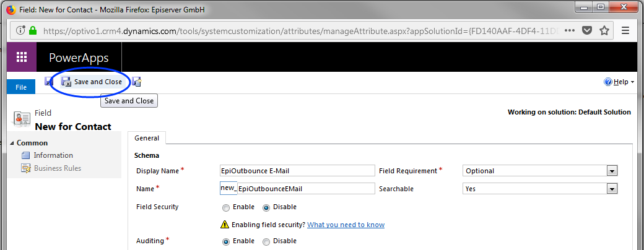Image resolution: width=644 pixels, height=250 pixels.
Task: Click the secure connection padlock icon
Action: point(32,30)
